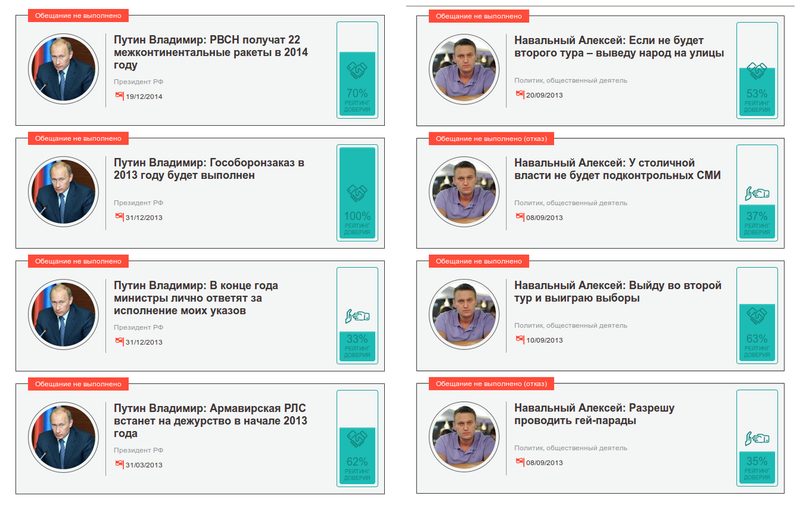Click handshake icon in 100% trust rating
Viewport: 800px width, 505px height.
pyautogui.click(x=357, y=193)
